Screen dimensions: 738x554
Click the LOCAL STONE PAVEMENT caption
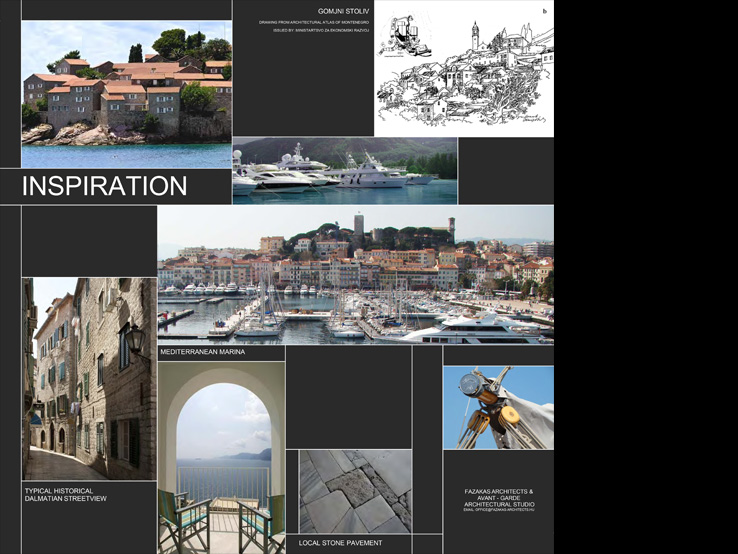(x=340, y=543)
